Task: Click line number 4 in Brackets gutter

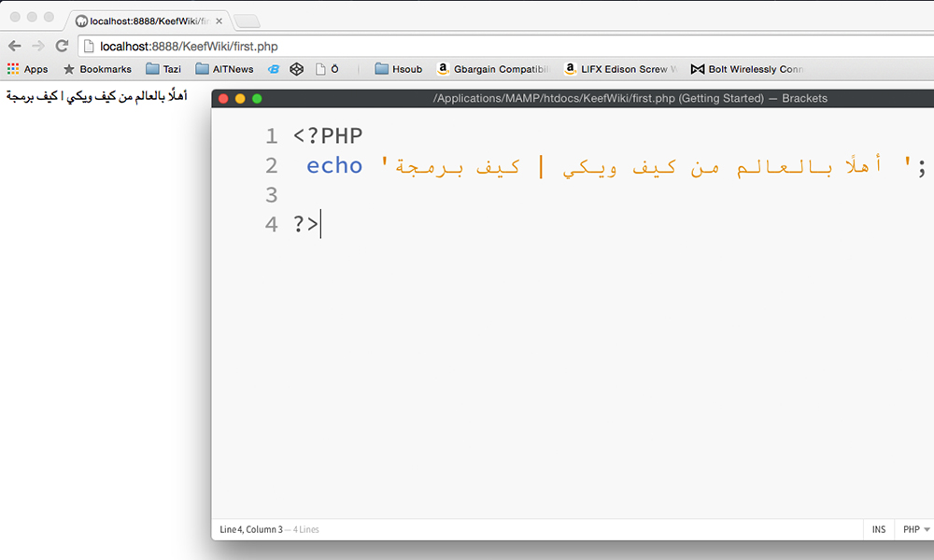Action: (x=272, y=224)
